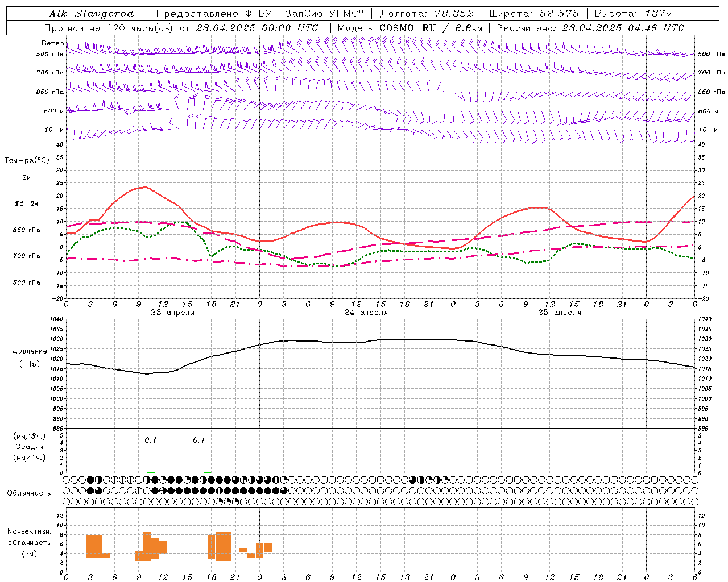Image resolution: width=728 pixels, height=582 pixels.
Task: Click the 850 гПа entry in the temperature legend
Action: click(26, 230)
